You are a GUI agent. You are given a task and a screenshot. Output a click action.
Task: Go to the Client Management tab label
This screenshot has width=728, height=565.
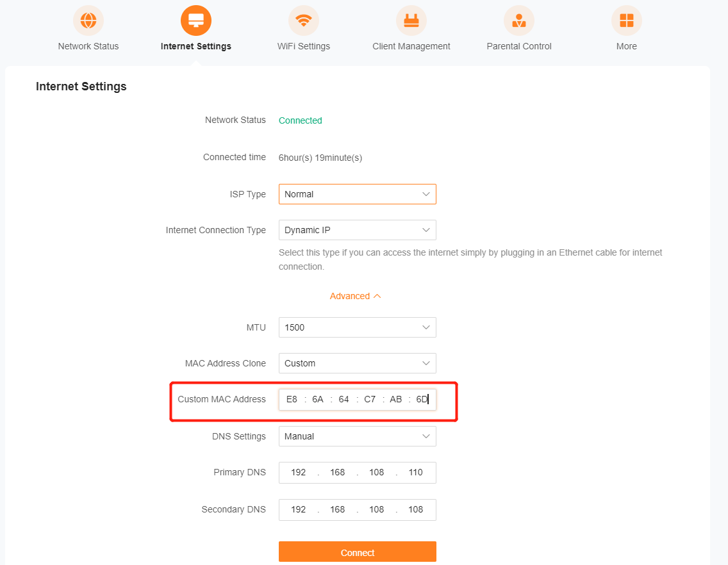click(x=411, y=46)
